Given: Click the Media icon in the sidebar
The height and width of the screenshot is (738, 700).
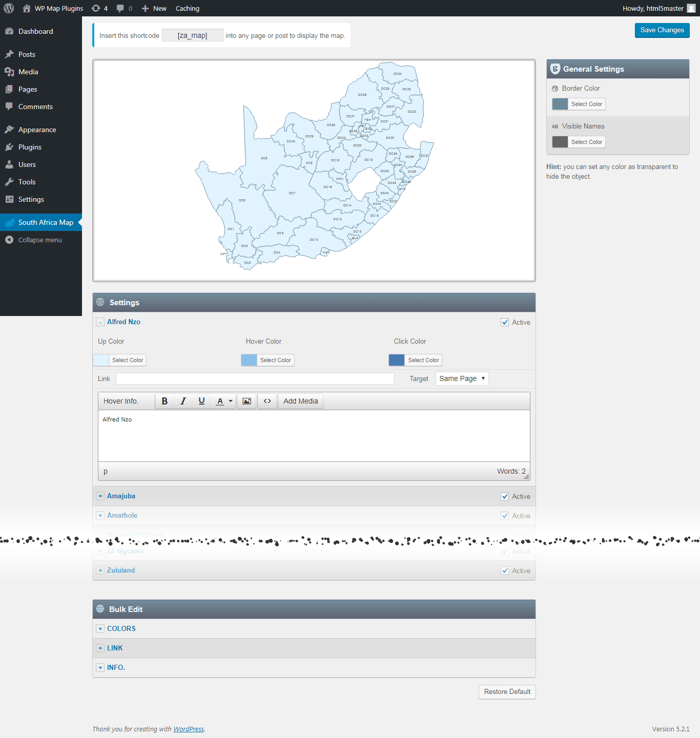Looking at the screenshot, I should (x=9, y=72).
